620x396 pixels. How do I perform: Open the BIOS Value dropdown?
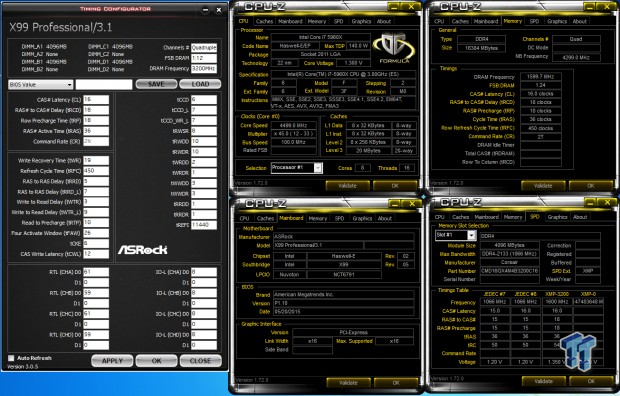click(x=41, y=85)
